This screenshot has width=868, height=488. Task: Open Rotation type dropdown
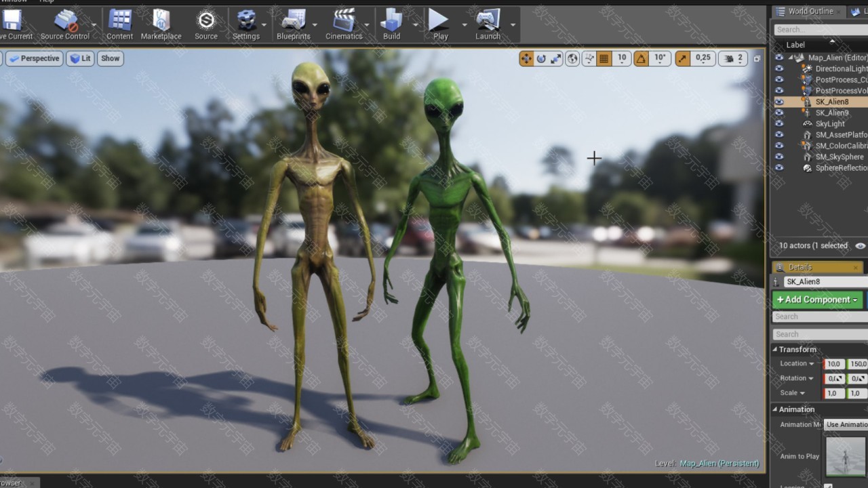coord(797,379)
